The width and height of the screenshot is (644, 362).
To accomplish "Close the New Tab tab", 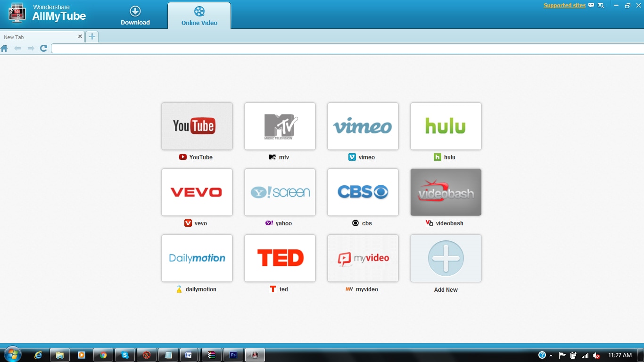I will click(80, 36).
